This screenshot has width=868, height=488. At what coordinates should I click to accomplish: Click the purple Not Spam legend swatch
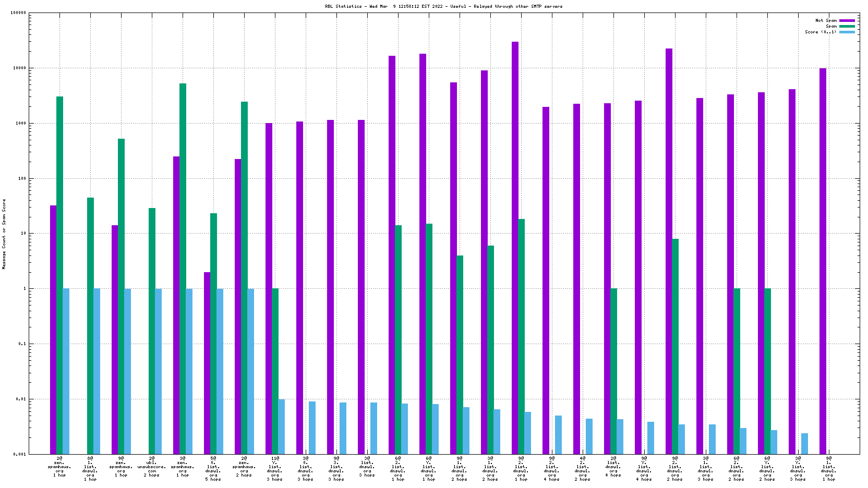[x=847, y=20]
